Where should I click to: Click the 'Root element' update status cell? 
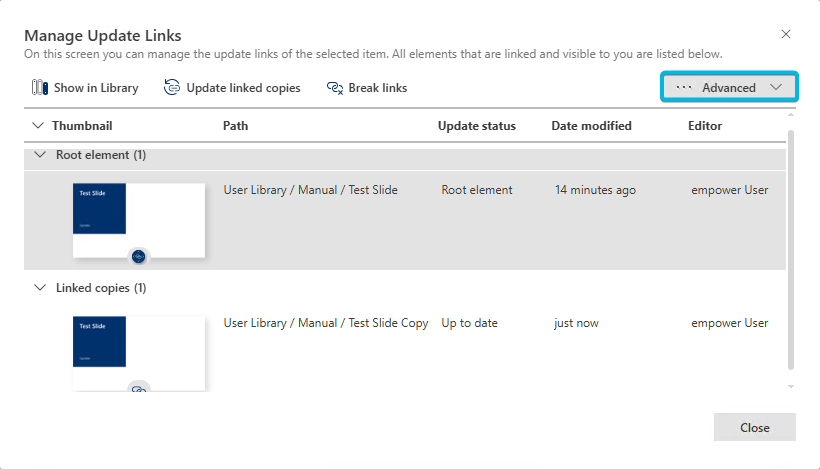pos(476,190)
